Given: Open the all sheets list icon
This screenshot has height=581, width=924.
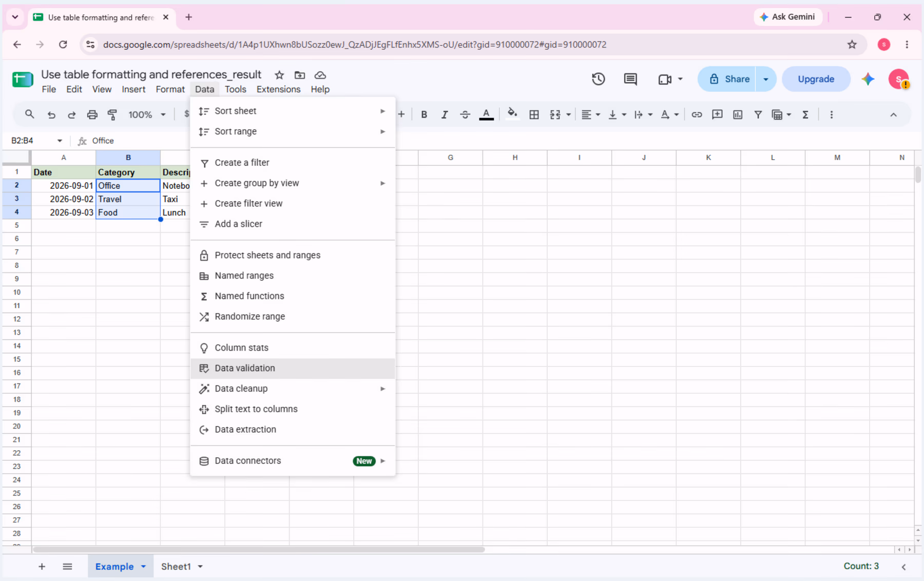Looking at the screenshot, I should 67,567.
